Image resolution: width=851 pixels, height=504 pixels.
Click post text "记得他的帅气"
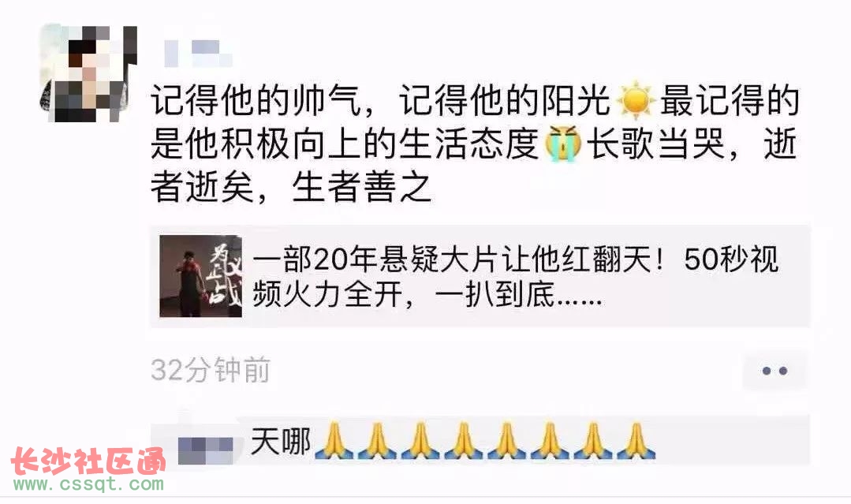pyautogui.click(x=255, y=101)
